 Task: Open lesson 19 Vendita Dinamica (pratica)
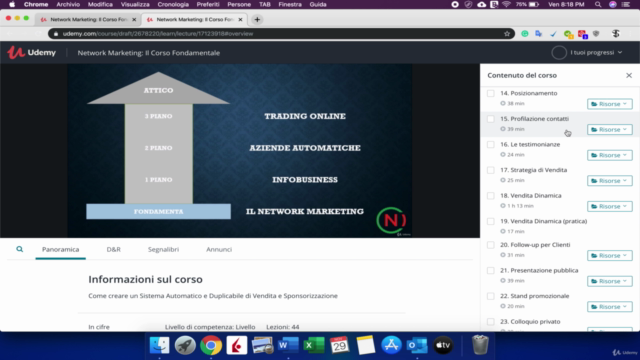pyautogui.click(x=543, y=221)
